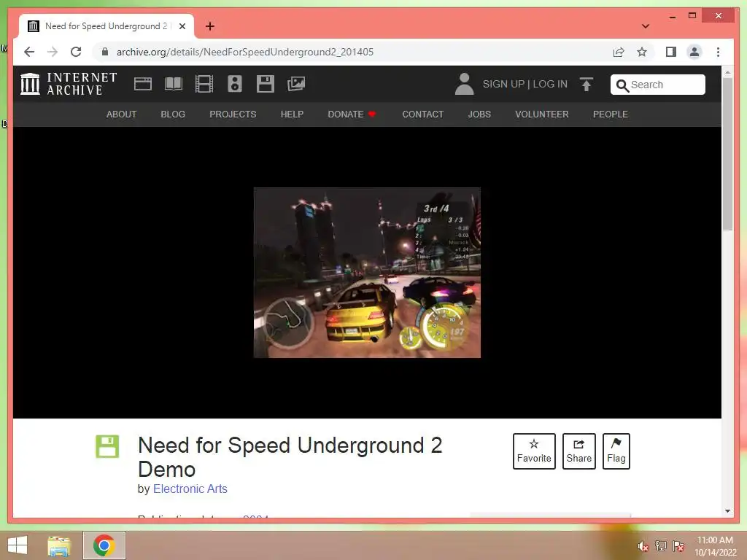Click the Need for Speed gameplay screenshot
This screenshot has height=560, width=747.
point(367,273)
